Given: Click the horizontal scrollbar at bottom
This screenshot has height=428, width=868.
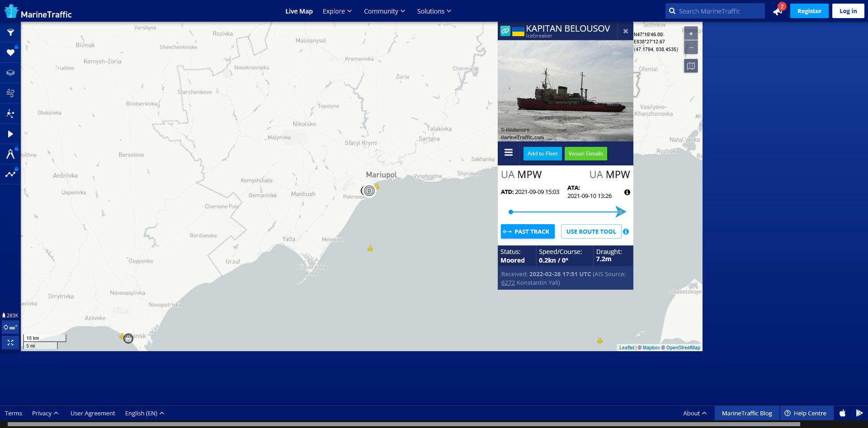Looking at the screenshot, I should point(404,424).
